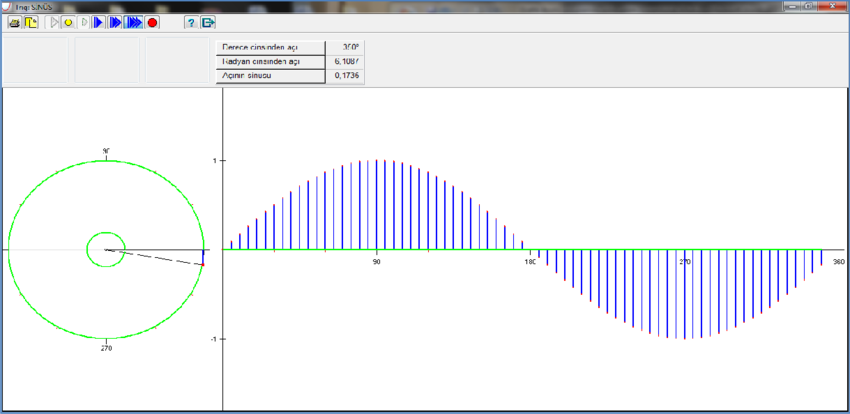
Task: Open help with the question mark icon
Action: 190,22
